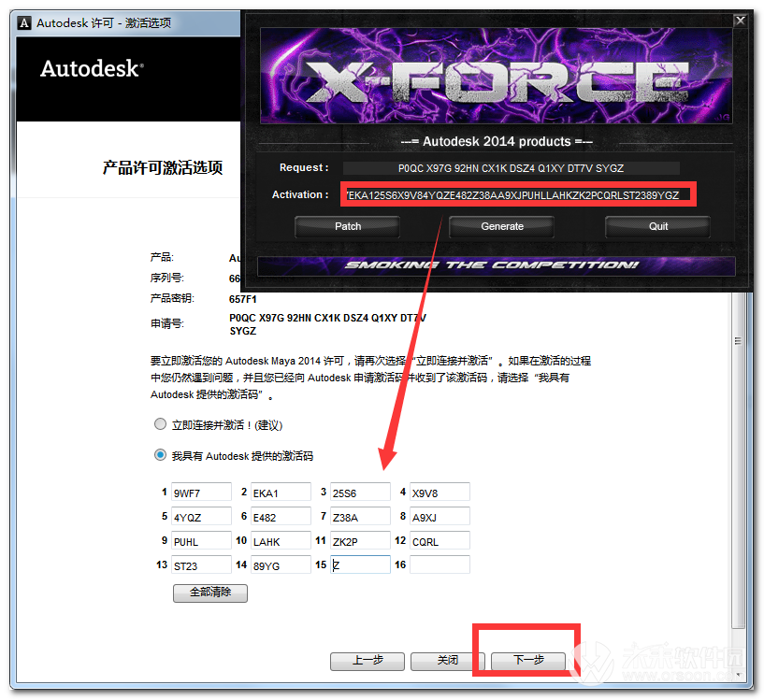764x700 pixels.
Task: Click the product key value 657F1
Action: click(242, 299)
